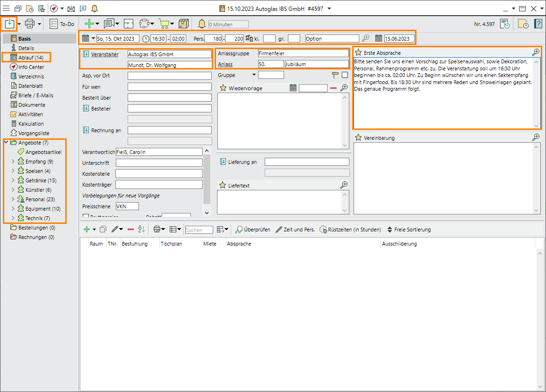Click the calendar icon beside 15.06.2023

379,38
